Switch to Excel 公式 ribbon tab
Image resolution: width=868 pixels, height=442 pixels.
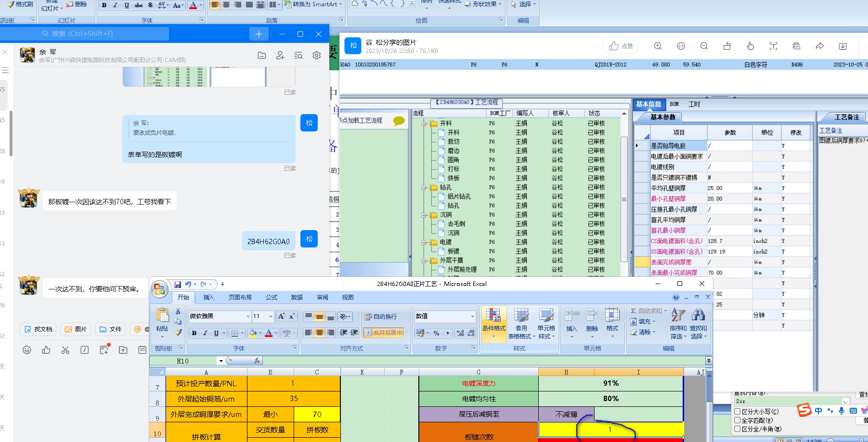(x=272, y=298)
